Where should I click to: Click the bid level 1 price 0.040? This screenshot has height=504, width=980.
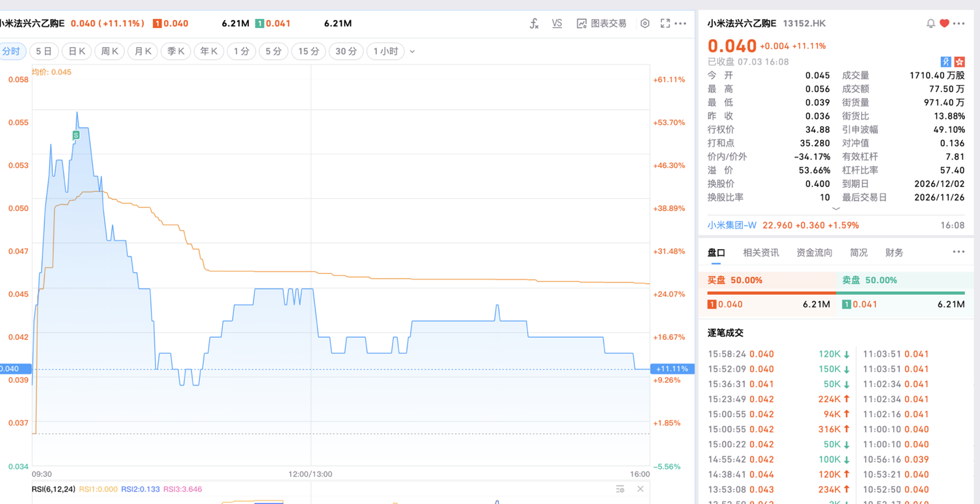pyautogui.click(x=730, y=304)
